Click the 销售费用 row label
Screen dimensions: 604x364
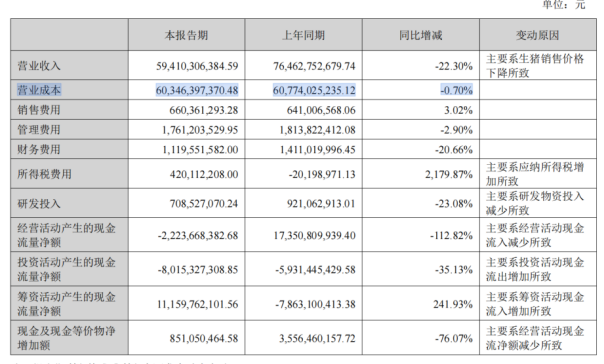(39, 110)
